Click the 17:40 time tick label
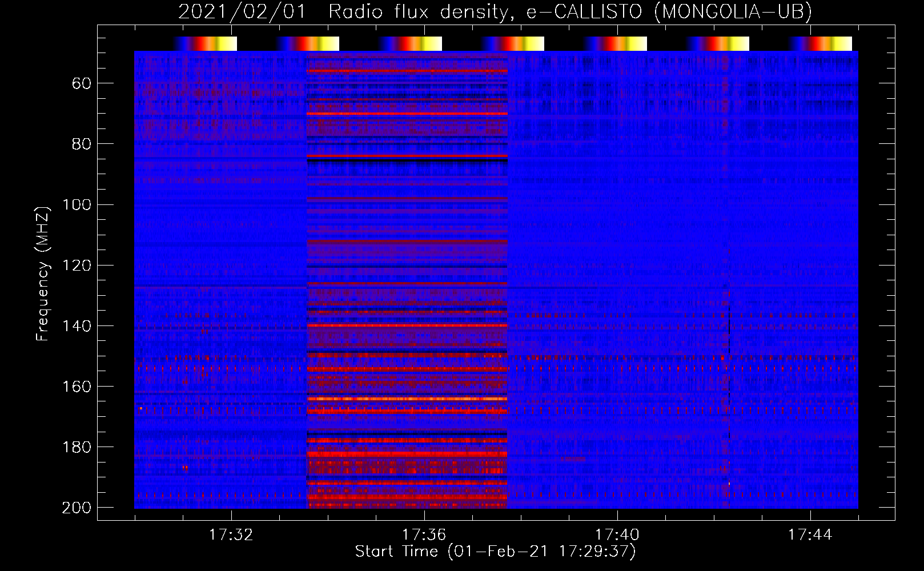Viewport: 924px width, 571px height. (617, 535)
